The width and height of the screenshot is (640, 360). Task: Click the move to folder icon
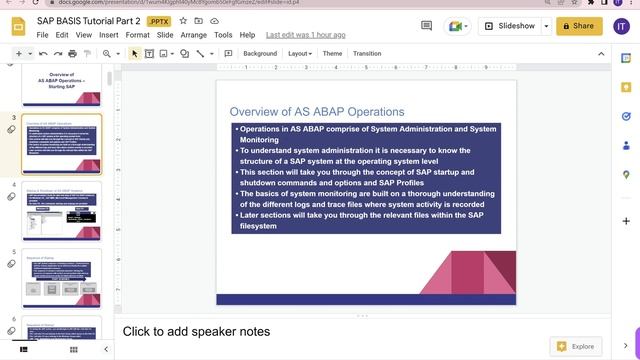(x=198, y=21)
